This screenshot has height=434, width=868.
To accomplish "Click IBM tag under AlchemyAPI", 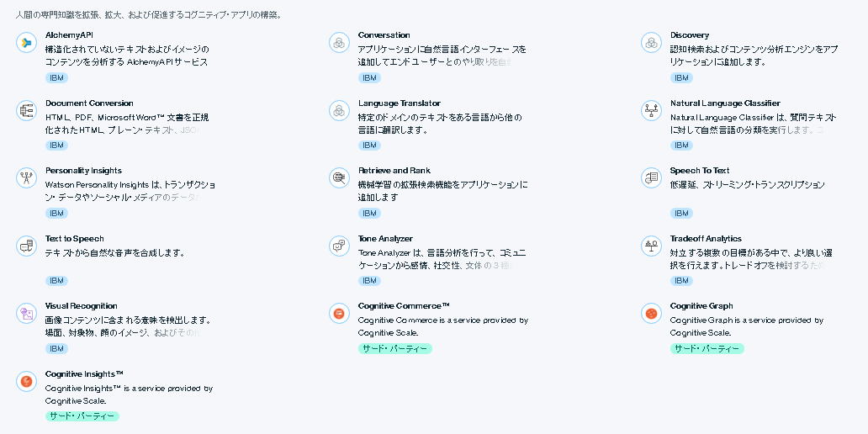I will (56, 78).
